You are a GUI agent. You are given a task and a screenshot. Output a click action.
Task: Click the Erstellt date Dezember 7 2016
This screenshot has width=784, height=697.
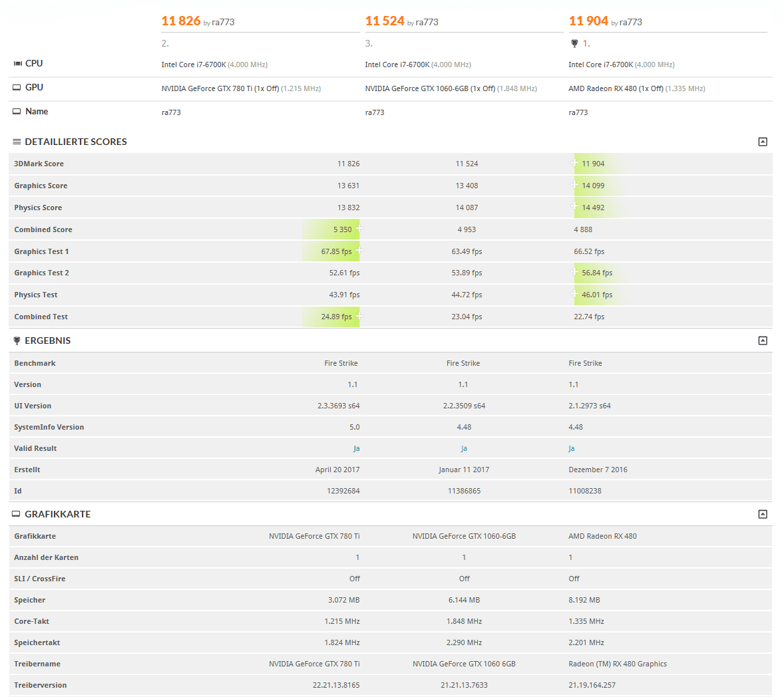coord(598,470)
